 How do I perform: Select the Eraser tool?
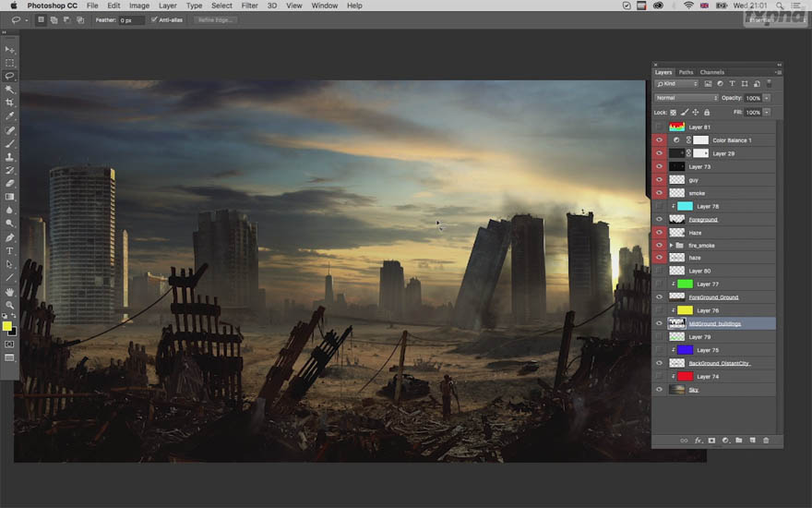[x=9, y=183]
